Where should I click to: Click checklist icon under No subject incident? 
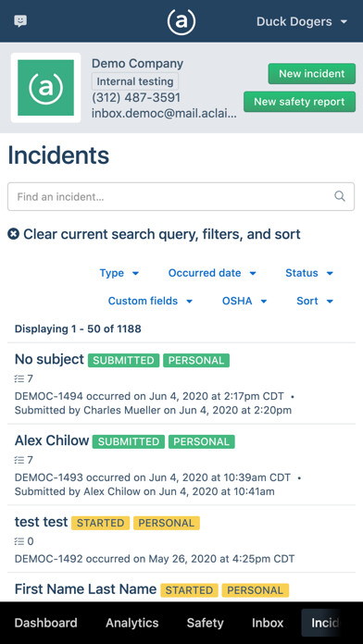[19, 378]
